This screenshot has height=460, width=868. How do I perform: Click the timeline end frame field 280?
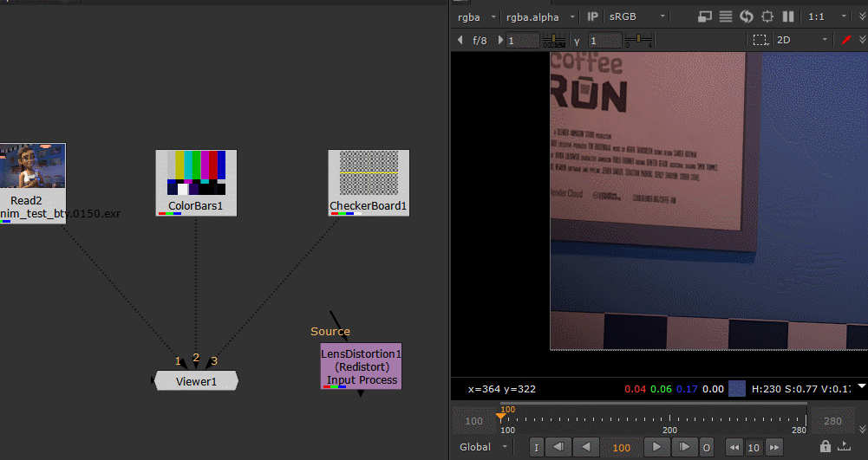[832, 421]
